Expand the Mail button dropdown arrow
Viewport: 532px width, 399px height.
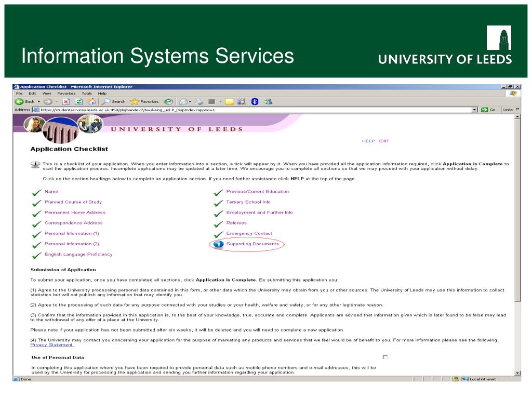[190, 102]
